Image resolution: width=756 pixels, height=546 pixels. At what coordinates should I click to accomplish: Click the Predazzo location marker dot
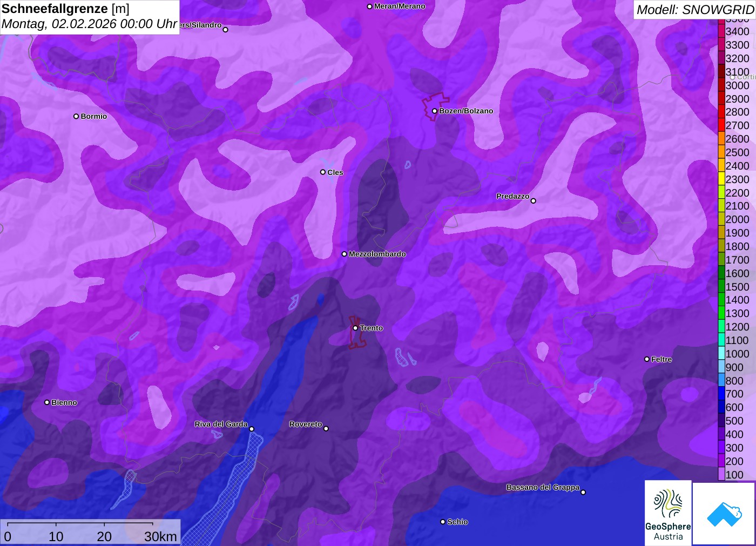pyautogui.click(x=534, y=201)
